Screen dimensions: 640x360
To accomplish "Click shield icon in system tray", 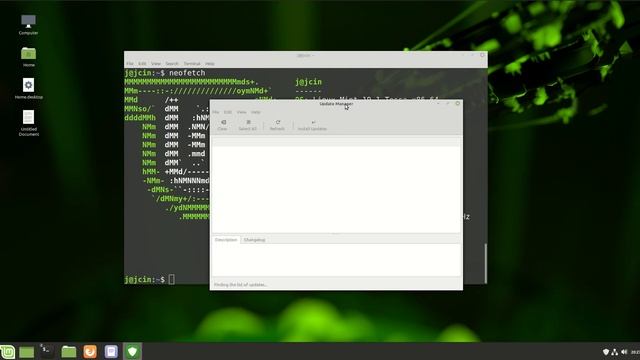I will click(606, 352).
